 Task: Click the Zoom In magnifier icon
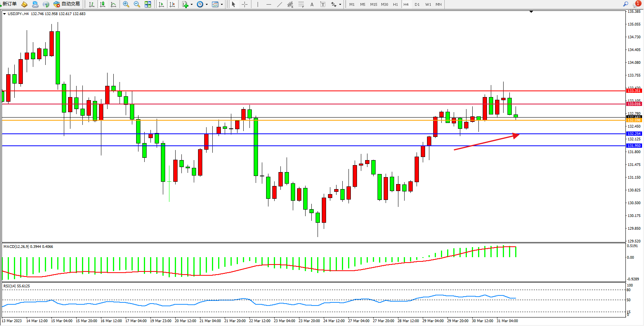tap(126, 4)
